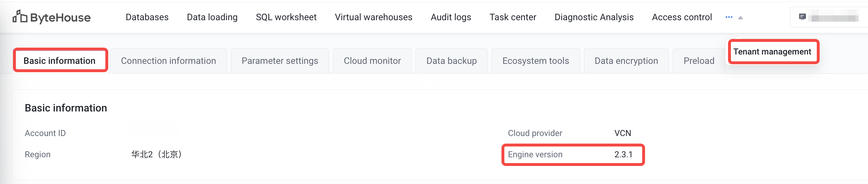Open Audit logs page
Viewport: 868px width, 184px height.
click(451, 17)
